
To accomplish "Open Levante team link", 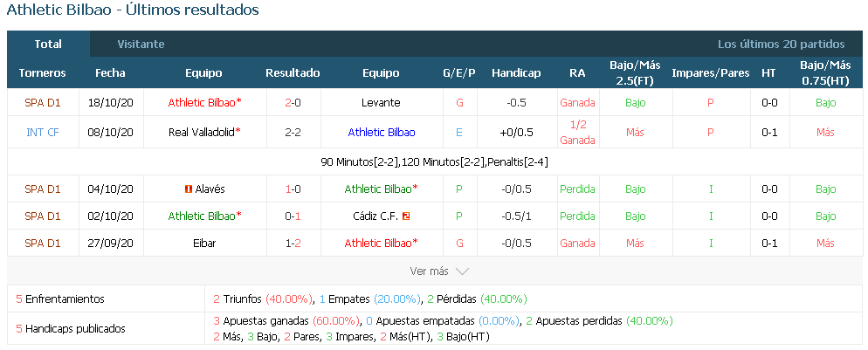I will 381,103.
